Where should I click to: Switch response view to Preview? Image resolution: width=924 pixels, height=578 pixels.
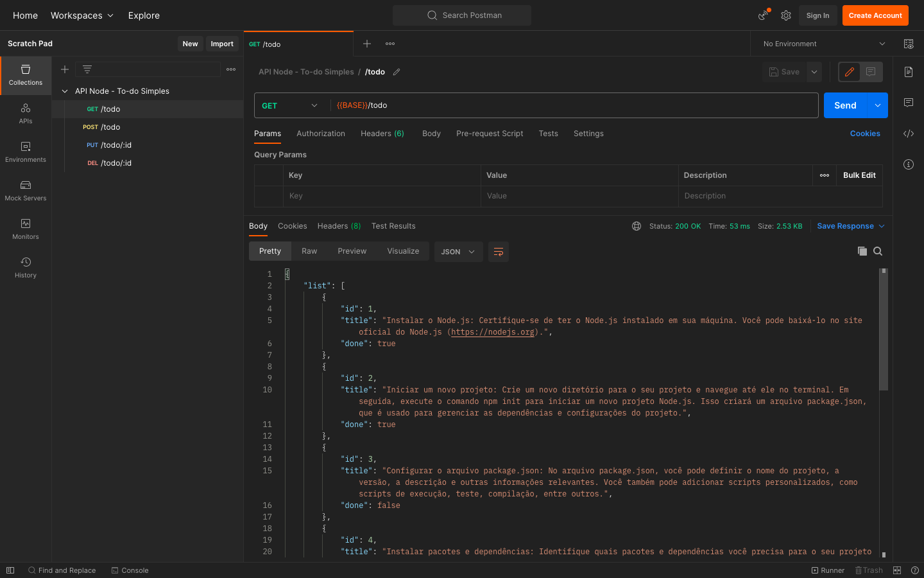(x=352, y=251)
